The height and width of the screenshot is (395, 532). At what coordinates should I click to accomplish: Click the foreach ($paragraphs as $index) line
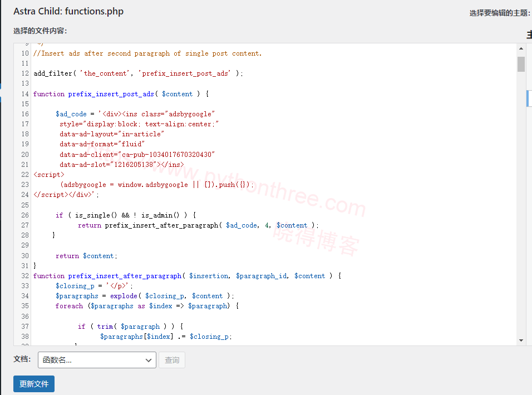point(147,306)
